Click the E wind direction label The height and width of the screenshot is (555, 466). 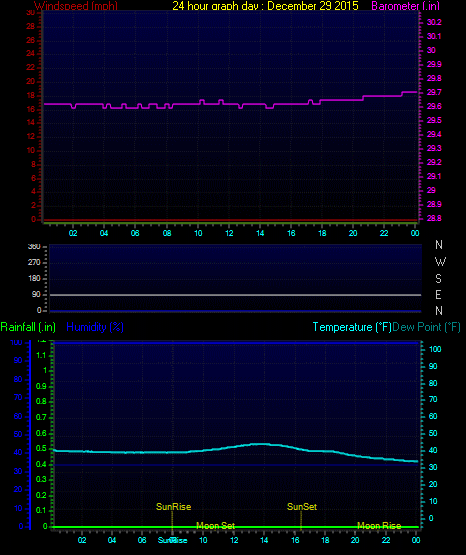438,294
